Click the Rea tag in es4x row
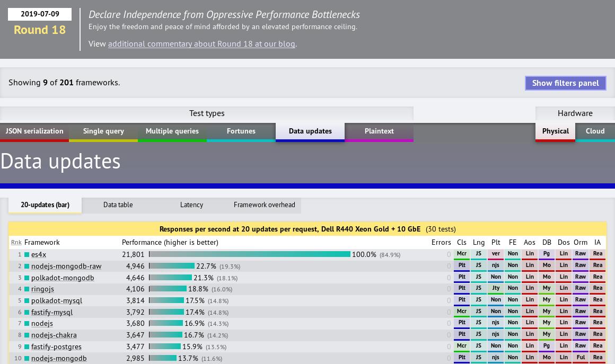The width and height of the screenshot is (615, 364). coord(598,254)
